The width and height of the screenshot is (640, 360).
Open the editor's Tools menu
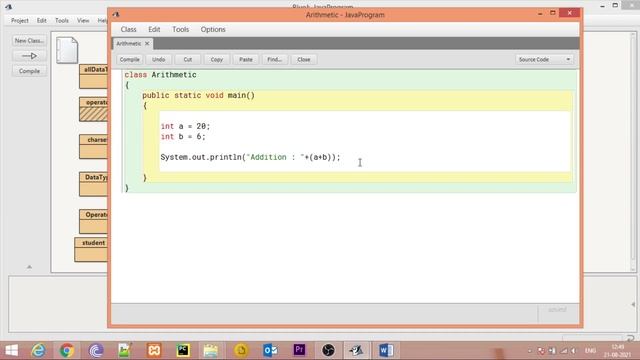point(180,29)
